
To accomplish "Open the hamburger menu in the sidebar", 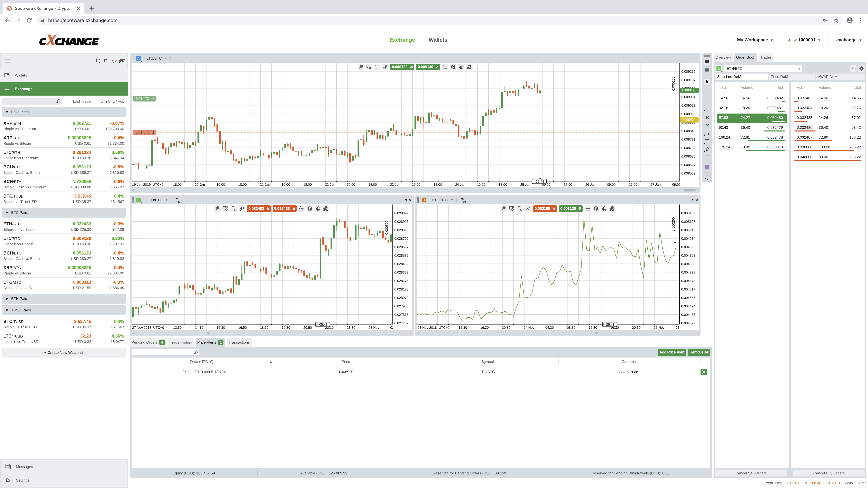I will 8,61.
